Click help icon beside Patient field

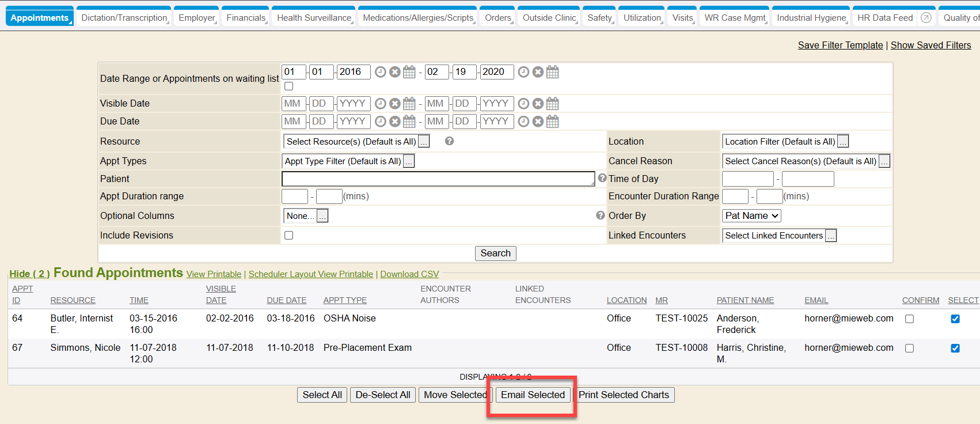[602, 178]
